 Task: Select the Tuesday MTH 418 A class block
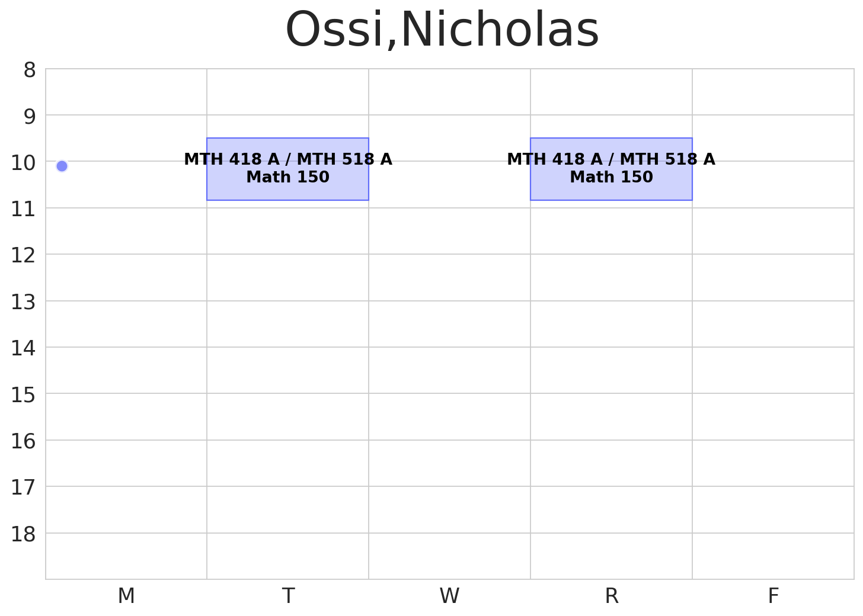[287, 169]
